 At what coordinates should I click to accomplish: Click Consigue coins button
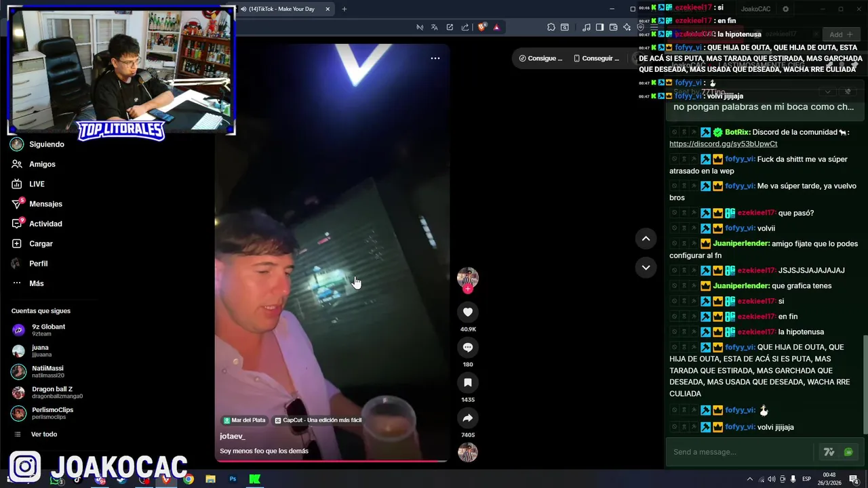(x=540, y=58)
